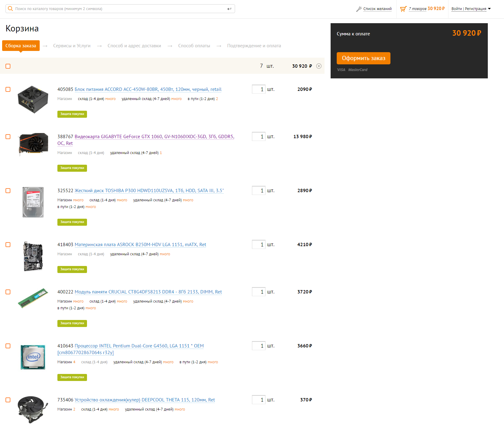
Task: Open Блок питания ACCORD ACC-450W product link
Action: pyautogui.click(x=148, y=89)
